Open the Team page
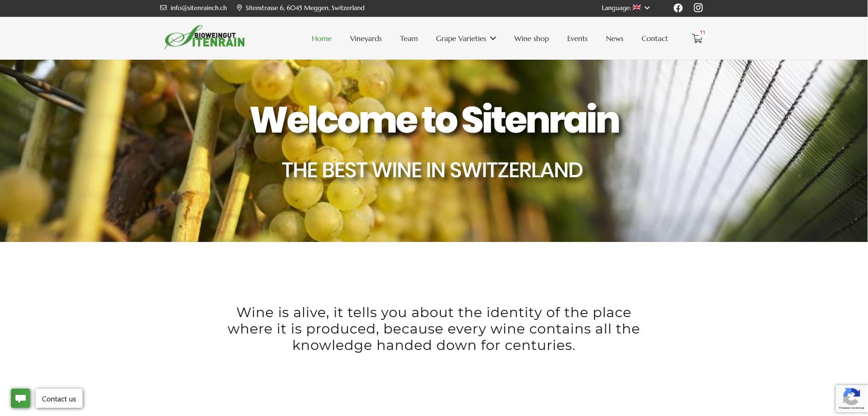This screenshot has width=868, height=416. point(408,38)
